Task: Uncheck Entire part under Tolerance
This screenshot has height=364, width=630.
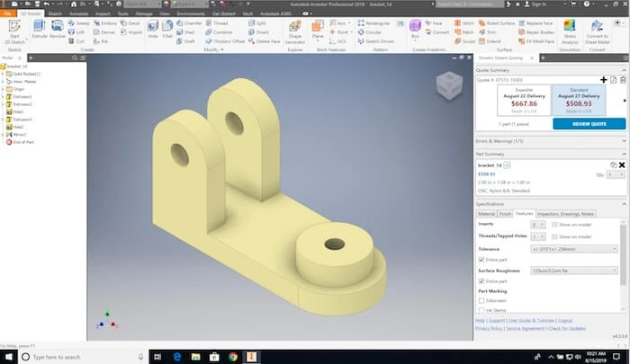Action: pyautogui.click(x=481, y=260)
